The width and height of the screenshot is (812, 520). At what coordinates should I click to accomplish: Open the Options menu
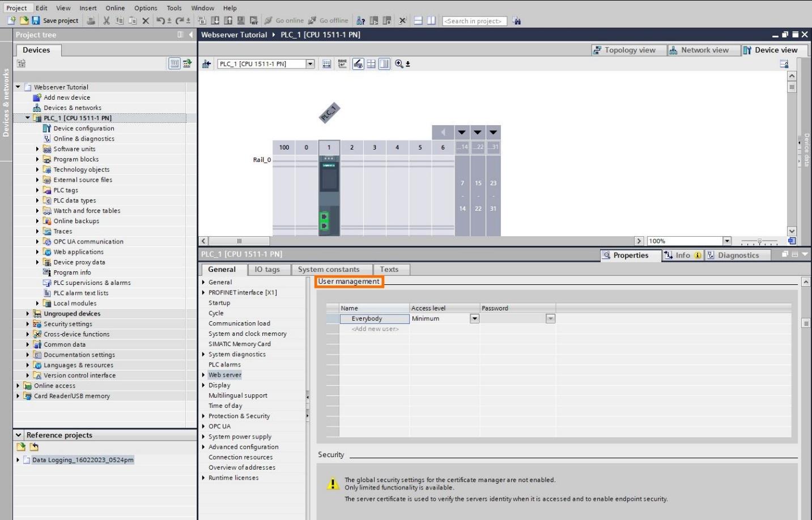(145, 8)
